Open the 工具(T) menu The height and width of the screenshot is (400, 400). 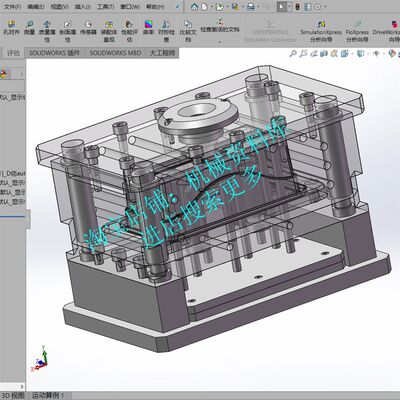point(106,7)
